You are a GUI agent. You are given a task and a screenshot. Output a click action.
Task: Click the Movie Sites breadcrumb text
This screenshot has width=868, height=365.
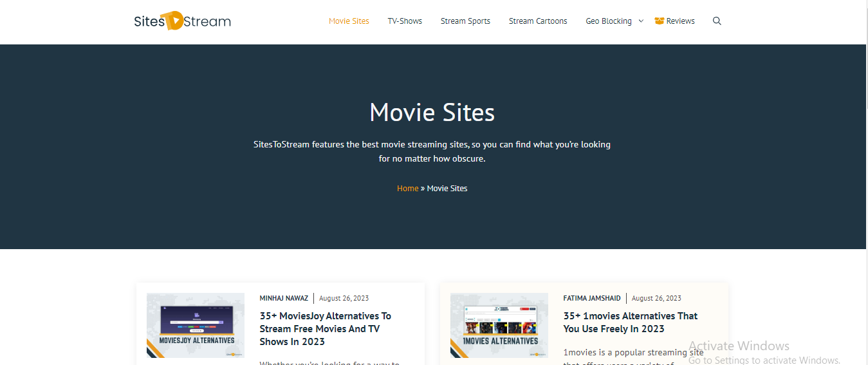click(447, 189)
